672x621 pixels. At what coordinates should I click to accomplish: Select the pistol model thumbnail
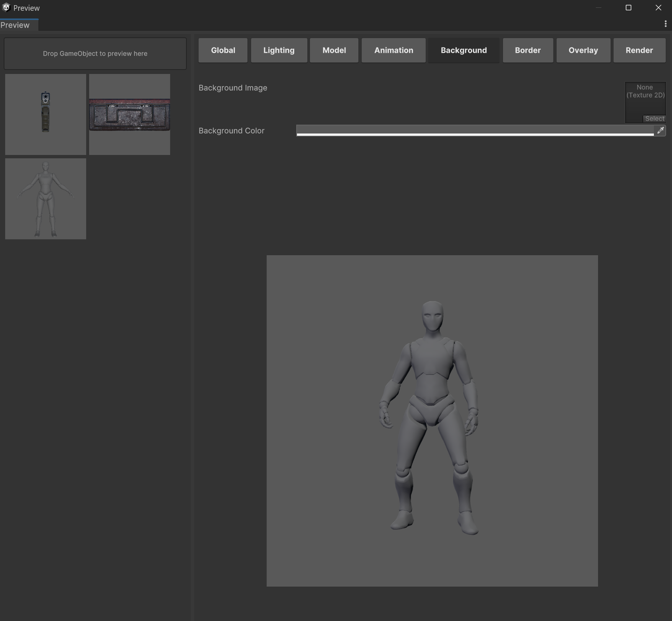coord(45,114)
